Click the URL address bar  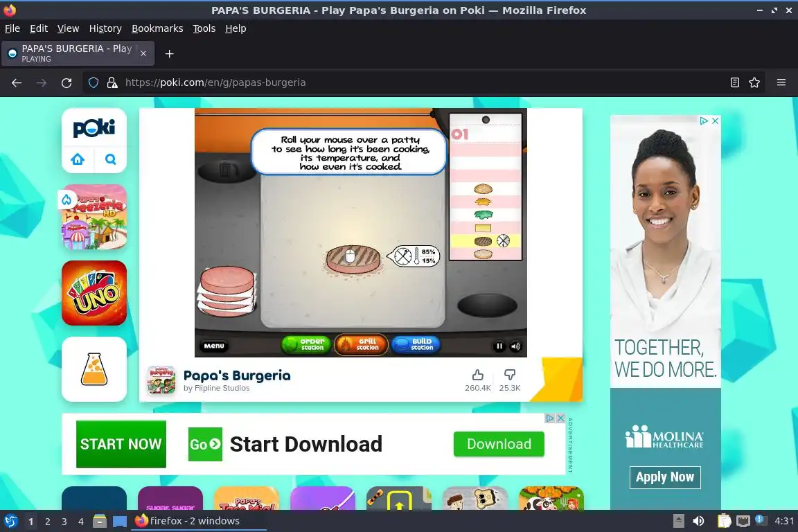(423, 82)
